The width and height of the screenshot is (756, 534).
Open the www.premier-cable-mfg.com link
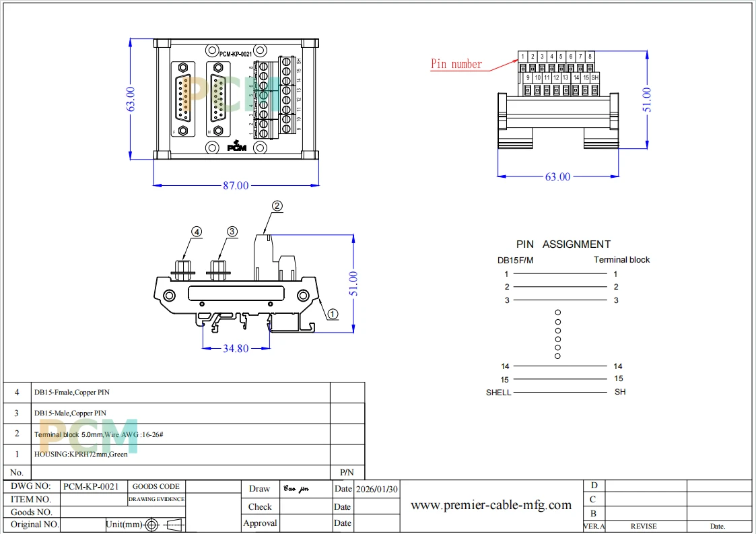click(x=491, y=505)
